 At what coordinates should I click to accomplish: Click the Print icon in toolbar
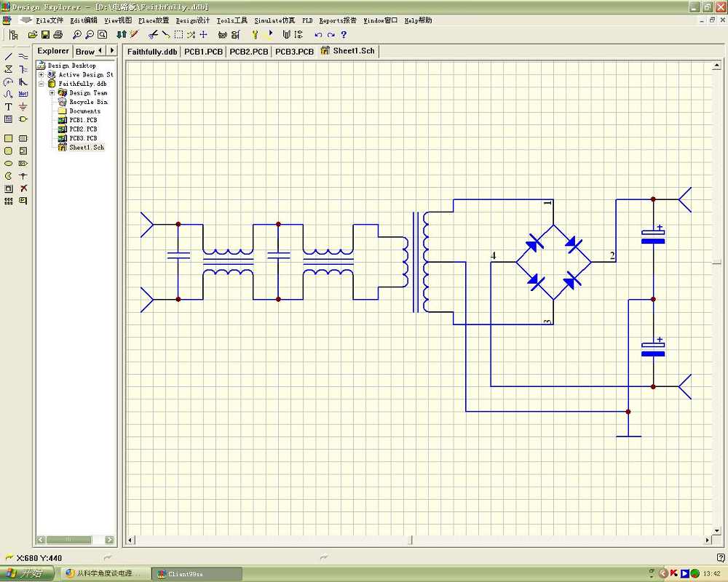(58, 35)
